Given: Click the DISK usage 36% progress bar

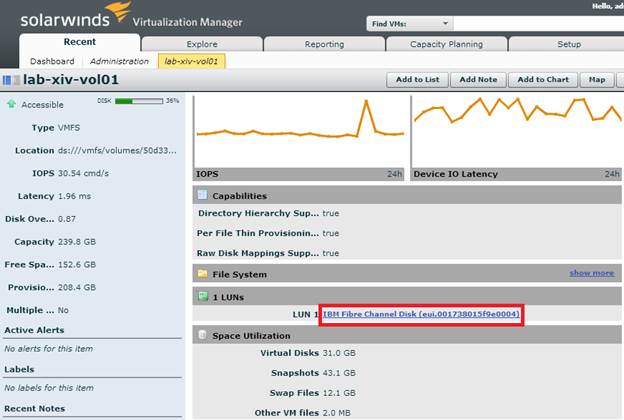Looking at the screenshot, I should pyautogui.click(x=139, y=101).
